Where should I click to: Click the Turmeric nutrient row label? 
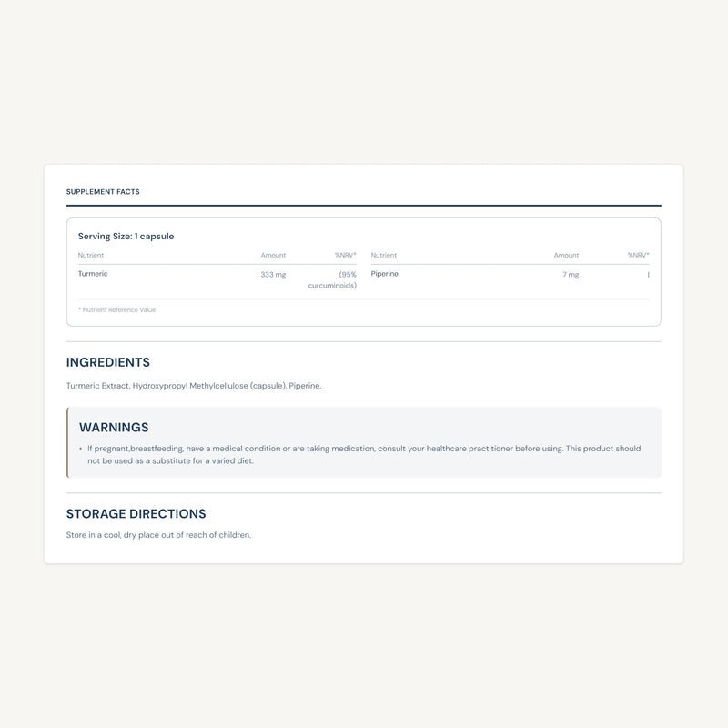coord(93,274)
